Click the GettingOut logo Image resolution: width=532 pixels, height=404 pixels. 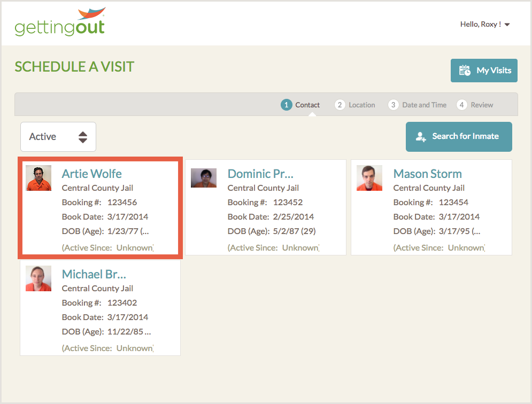[x=60, y=23]
